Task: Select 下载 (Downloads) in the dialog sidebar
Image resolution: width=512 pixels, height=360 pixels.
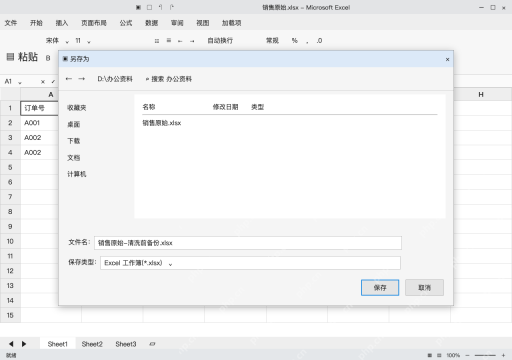Action: point(74,141)
